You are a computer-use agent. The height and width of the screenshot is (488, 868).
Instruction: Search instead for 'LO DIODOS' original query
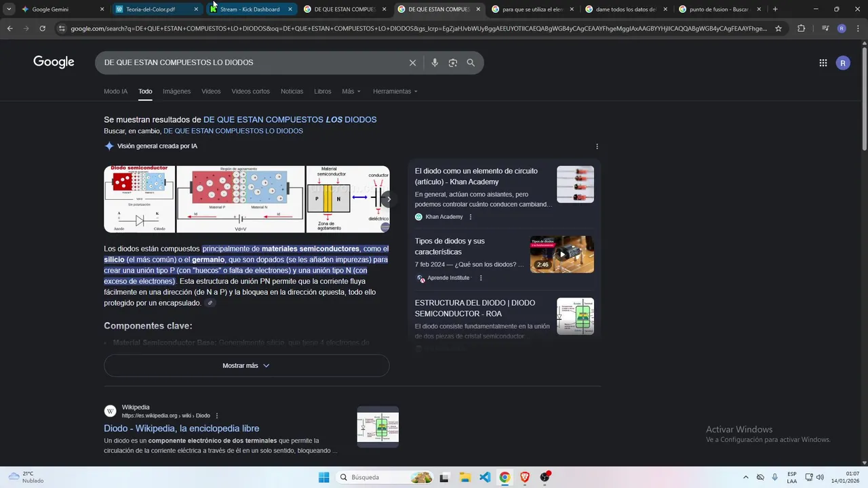pos(233,131)
